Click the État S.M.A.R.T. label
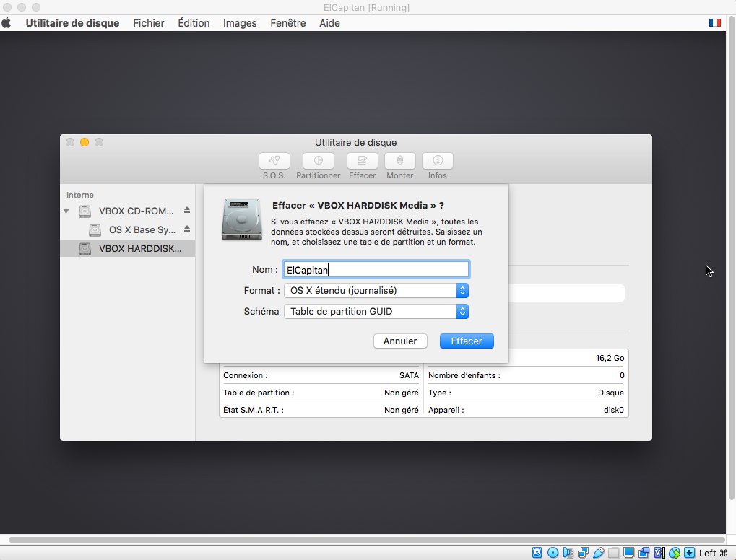736x560 pixels. click(254, 410)
